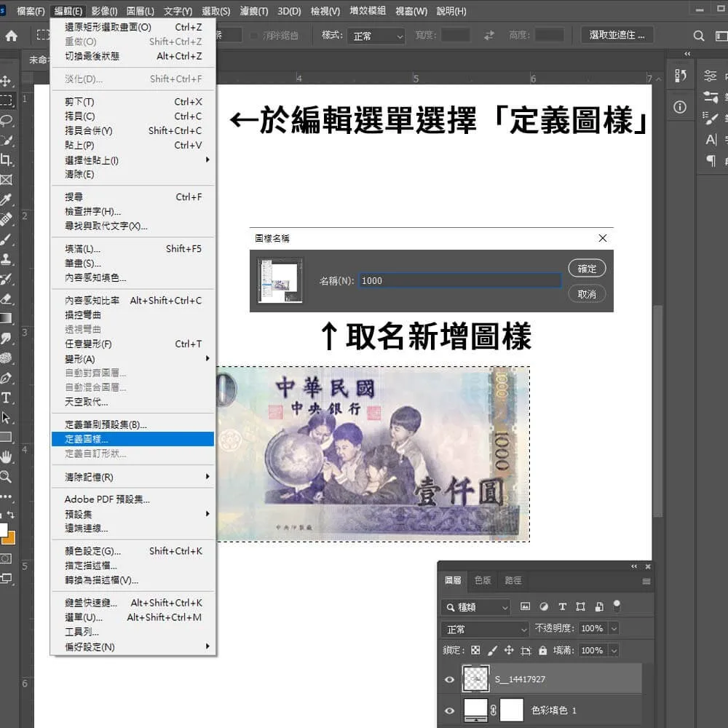Toggle adjustment layer filter

(x=544, y=606)
